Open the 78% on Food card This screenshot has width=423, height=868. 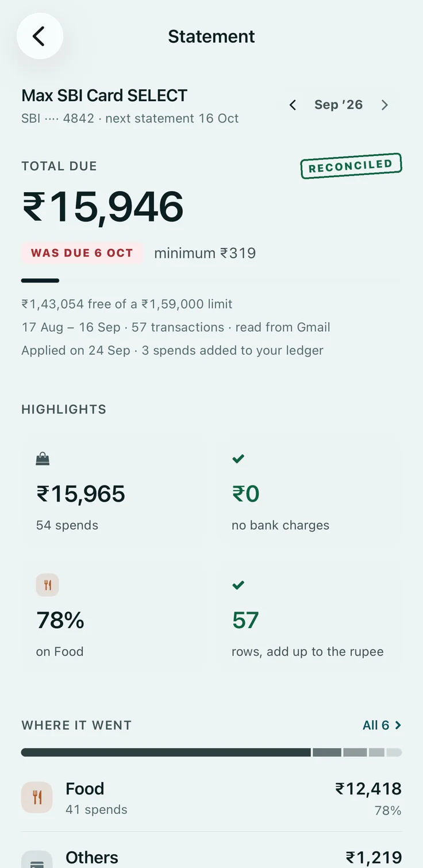click(x=114, y=615)
